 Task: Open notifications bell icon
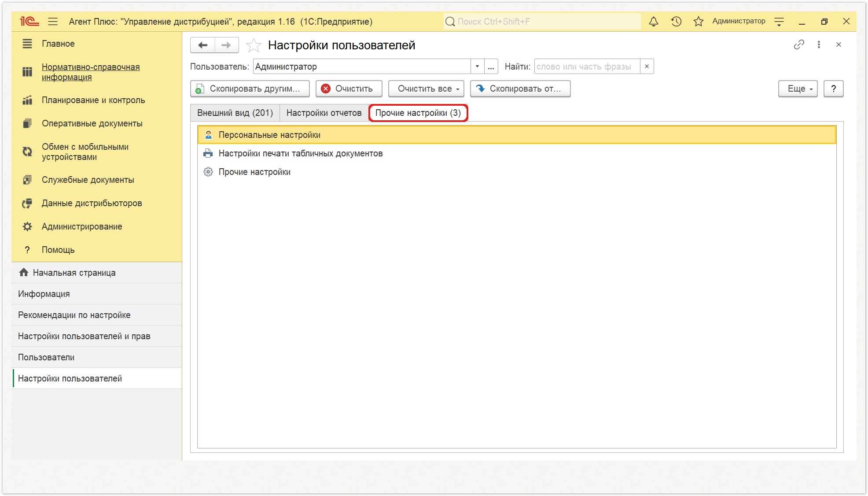(x=653, y=21)
